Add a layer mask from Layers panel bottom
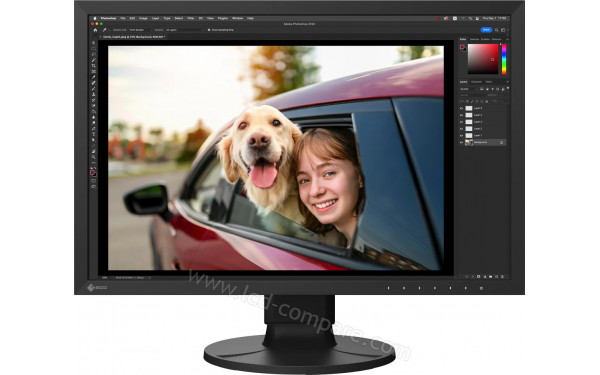600x375 pixels. click(x=478, y=276)
